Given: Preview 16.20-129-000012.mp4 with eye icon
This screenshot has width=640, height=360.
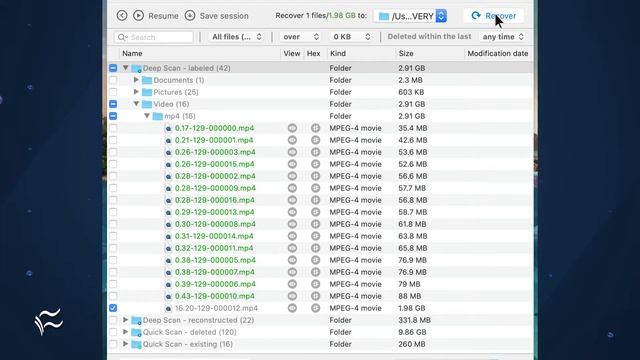Looking at the screenshot, I should point(292,308).
